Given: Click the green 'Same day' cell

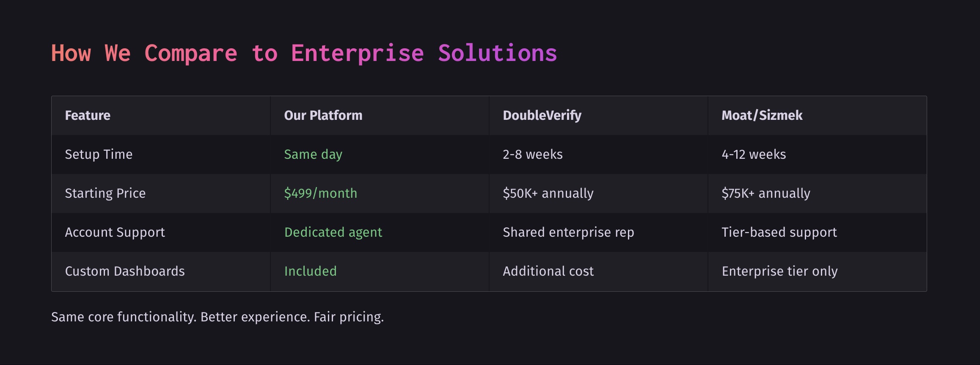Looking at the screenshot, I should click(313, 155).
